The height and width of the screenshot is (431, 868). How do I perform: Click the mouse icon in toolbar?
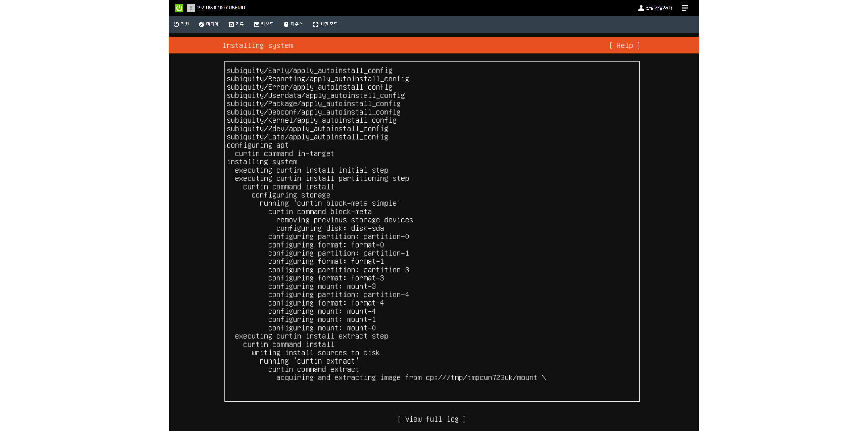point(286,24)
